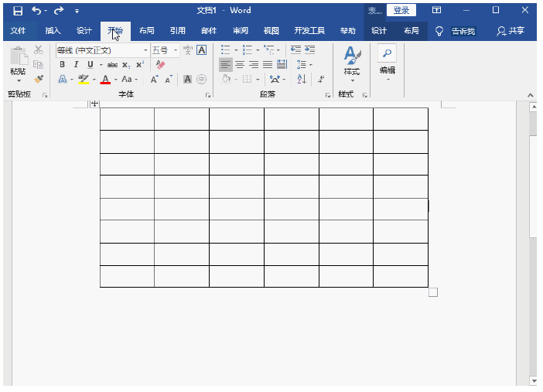Open the File tab
The height and width of the screenshot is (392, 543).
[x=18, y=31]
